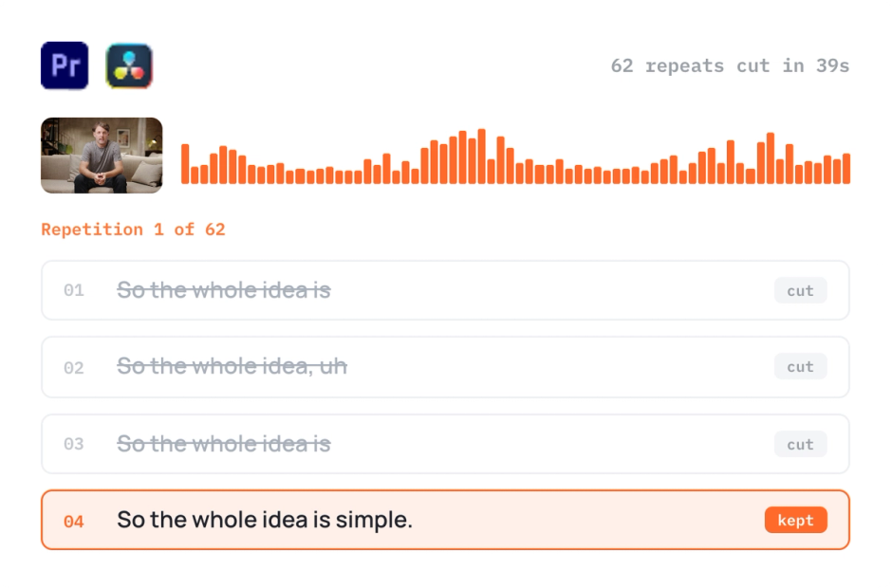
Task: Click the DaVinci Resolve icon
Action: click(129, 65)
